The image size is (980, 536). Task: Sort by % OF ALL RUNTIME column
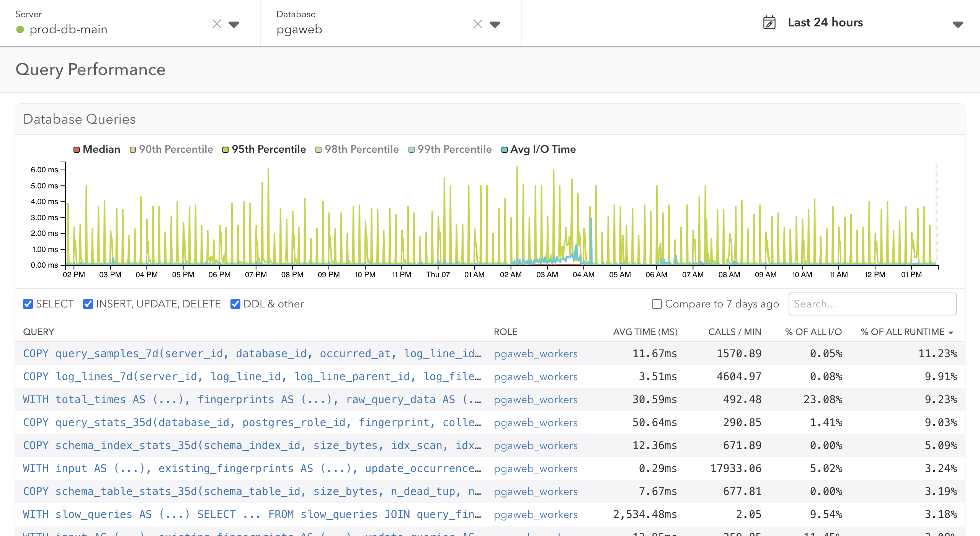pyautogui.click(x=902, y=332)
